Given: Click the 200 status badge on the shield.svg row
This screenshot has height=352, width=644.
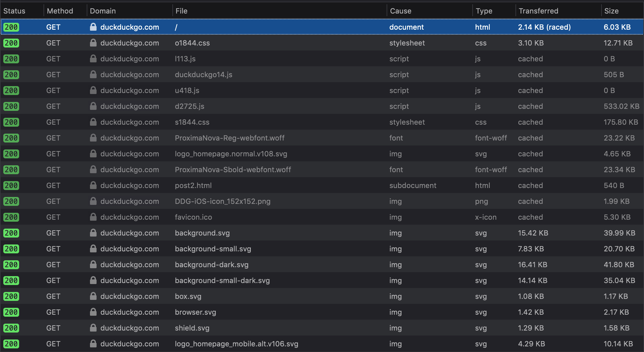Looking at the screenshot, I should click(11, 328).
